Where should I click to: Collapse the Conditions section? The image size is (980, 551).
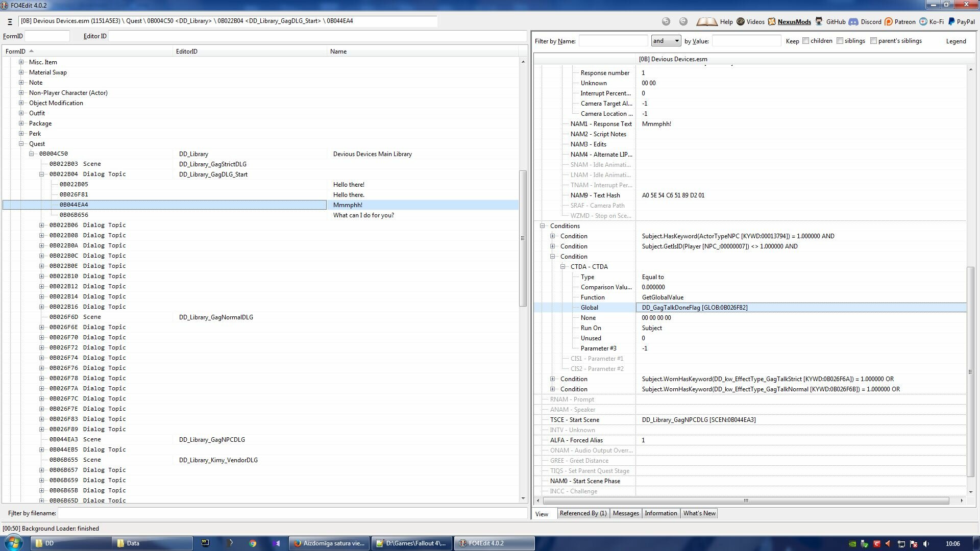(543, 226)
